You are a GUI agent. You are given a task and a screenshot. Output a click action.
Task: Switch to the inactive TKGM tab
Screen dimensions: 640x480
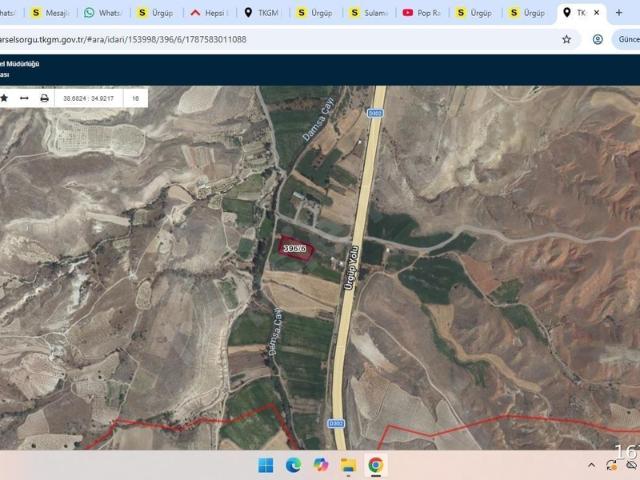(262, 13)
